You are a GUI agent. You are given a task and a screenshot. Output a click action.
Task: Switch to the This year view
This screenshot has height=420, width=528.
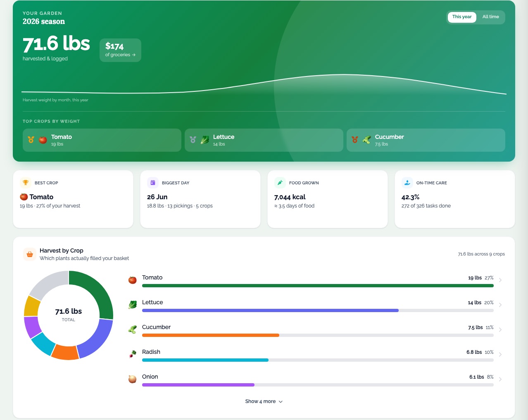tap(462, 17)
